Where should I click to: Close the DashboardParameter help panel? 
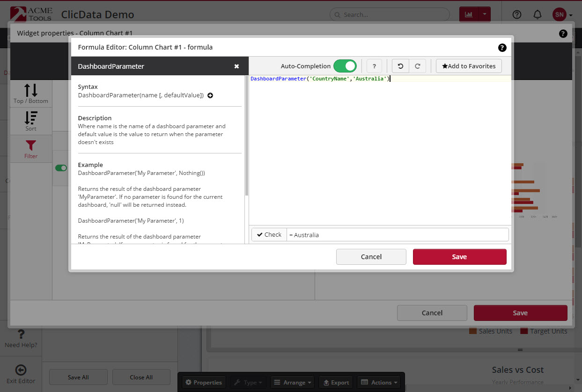(236, 66)
